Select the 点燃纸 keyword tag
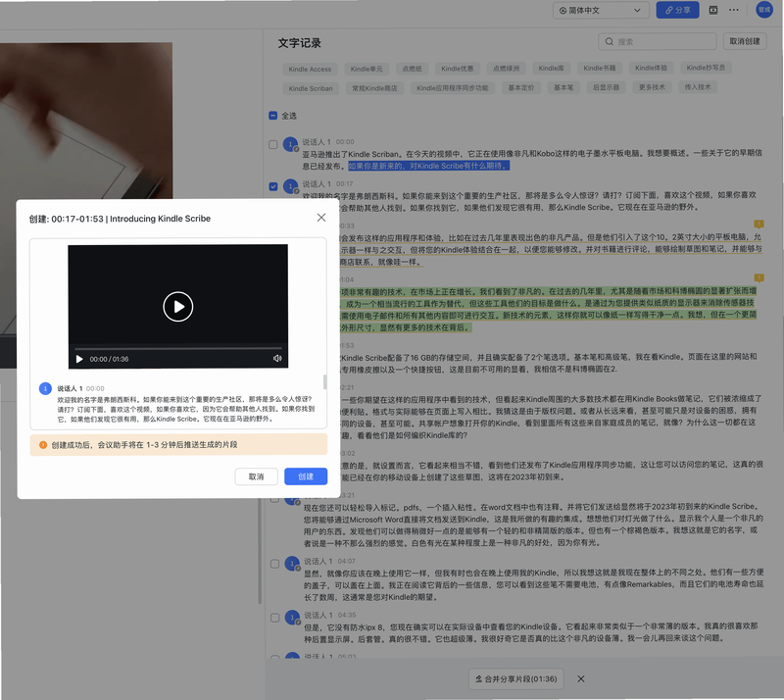 click(x=412, y=69)
